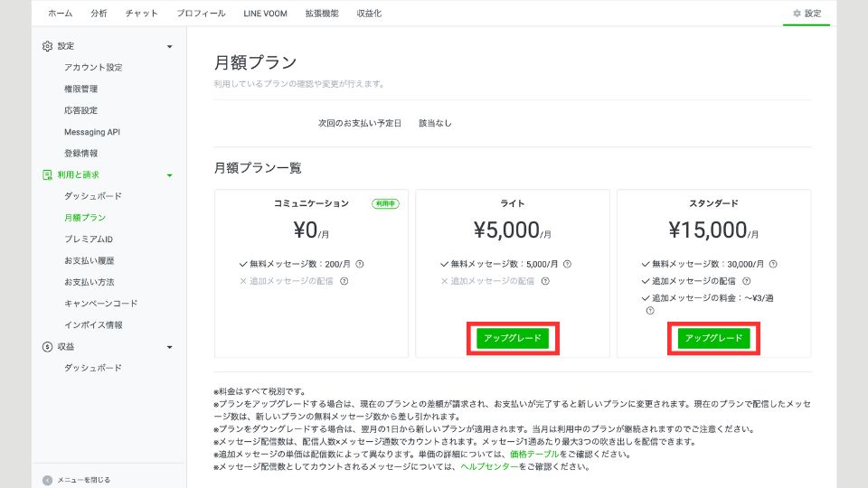Open the ヘルプセンター link
Viewport: 868px width, 488px height.
(x=488, y=467)
